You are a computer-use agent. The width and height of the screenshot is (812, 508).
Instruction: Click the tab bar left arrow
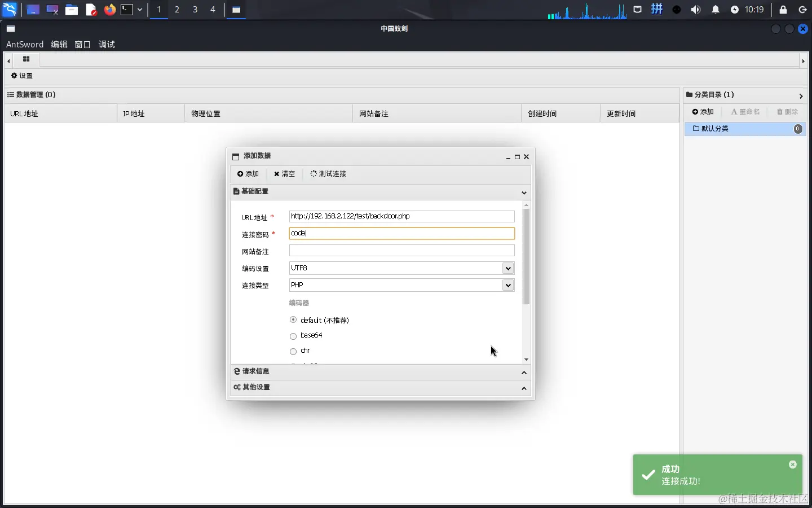8,60
